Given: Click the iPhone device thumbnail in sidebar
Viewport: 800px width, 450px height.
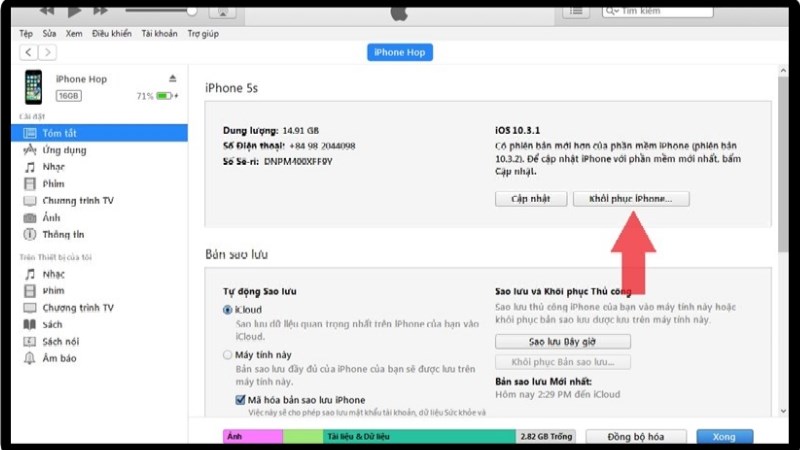Looking at the screenshot, I should point(34,87).
